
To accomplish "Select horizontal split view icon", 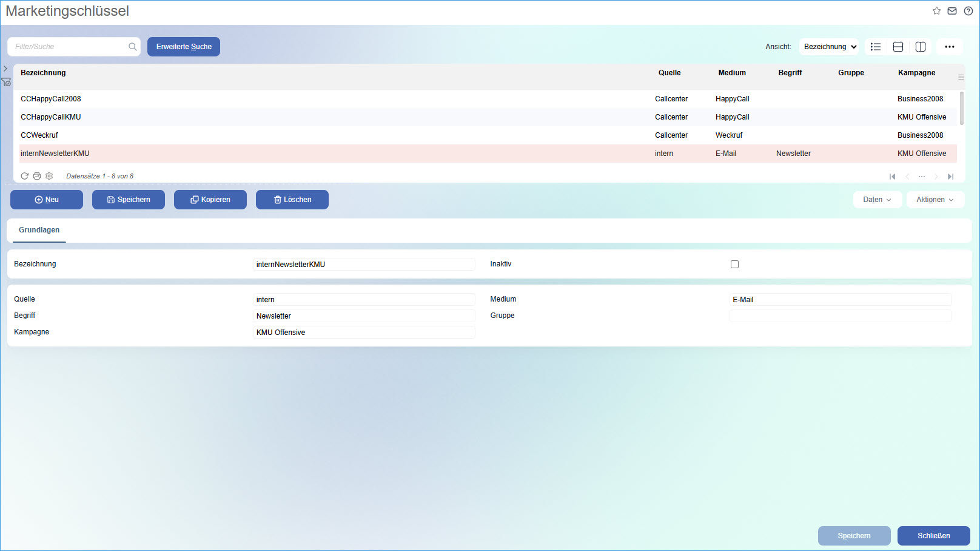I will [898, 47].
